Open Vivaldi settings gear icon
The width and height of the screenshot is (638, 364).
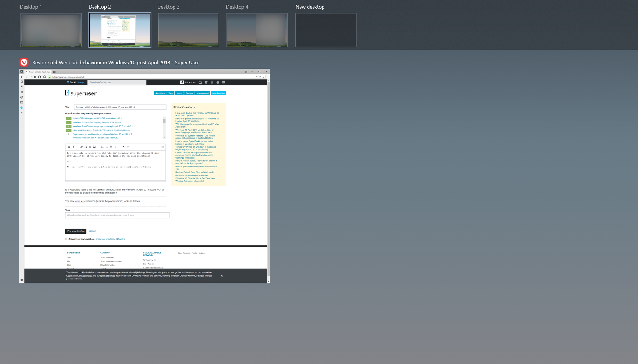pos(22,280)
